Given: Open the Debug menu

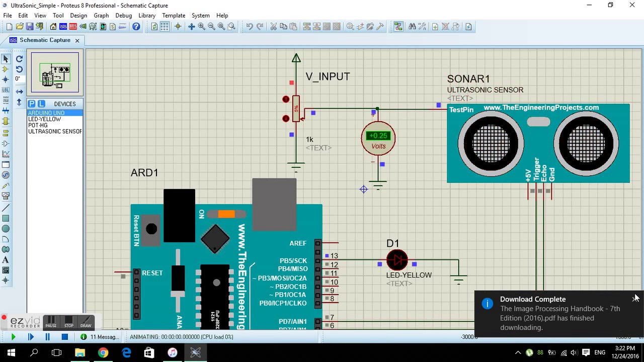Looking at the screenshot, I should pos(123,16).
